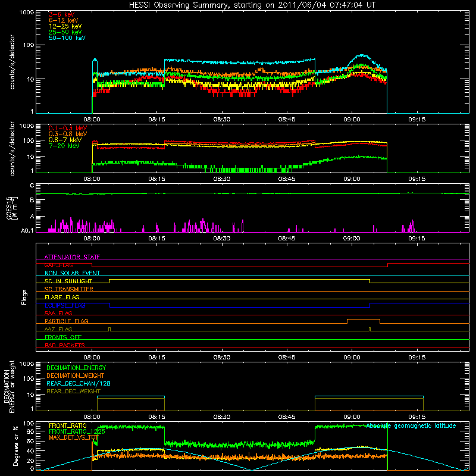Click counts/s/detector axis title of MeV panel
Viewport: 476px width, 476px height.
[12, 148]
